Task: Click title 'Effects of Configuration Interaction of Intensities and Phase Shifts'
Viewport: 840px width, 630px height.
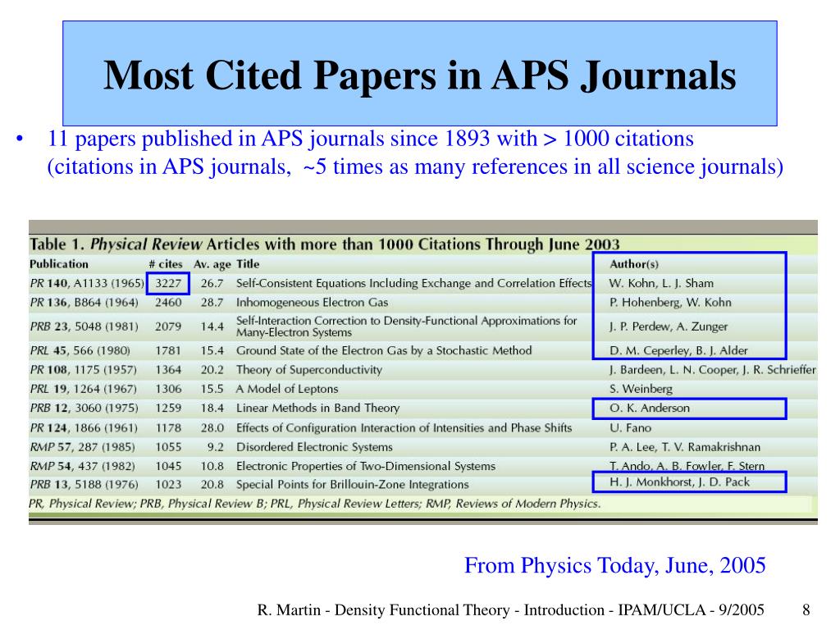Action: [x=404, y=427]
